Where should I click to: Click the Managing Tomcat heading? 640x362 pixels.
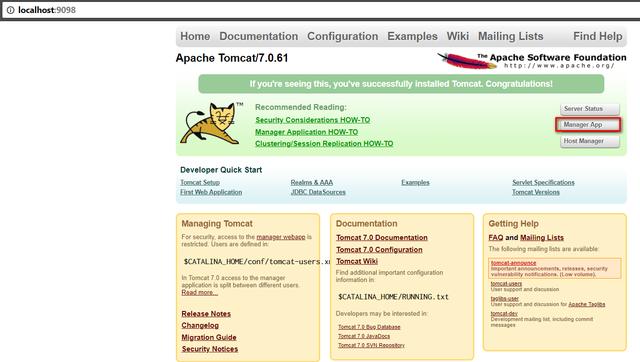tap(217, 224)
